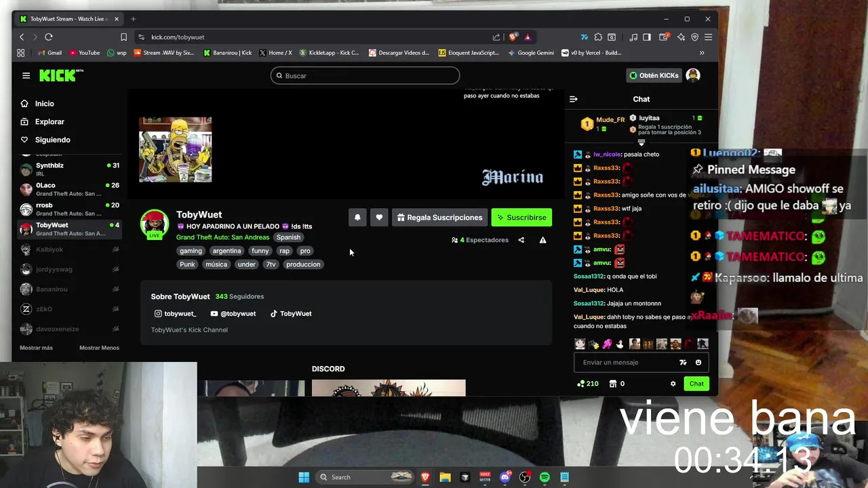Go back in browser history

(22, 37)
